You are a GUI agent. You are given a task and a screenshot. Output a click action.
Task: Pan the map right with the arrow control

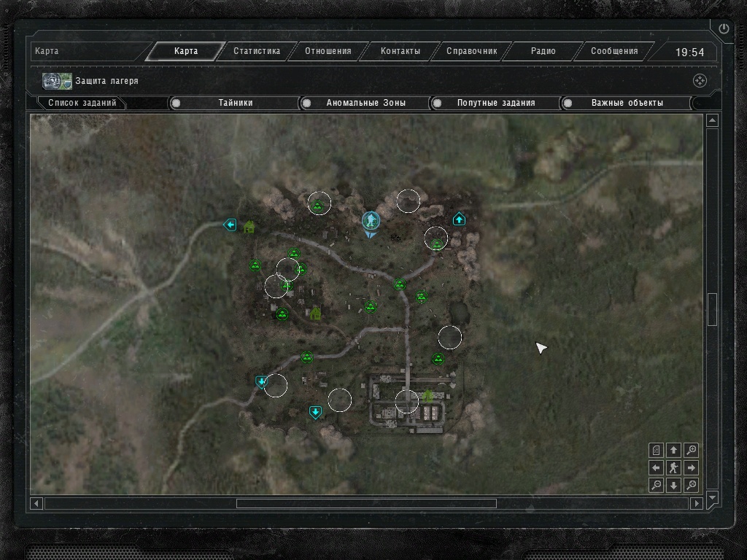click(x=692, y=467)
